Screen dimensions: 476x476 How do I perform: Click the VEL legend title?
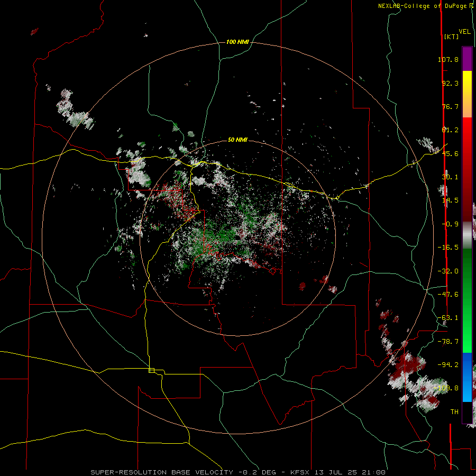(465, 32)
